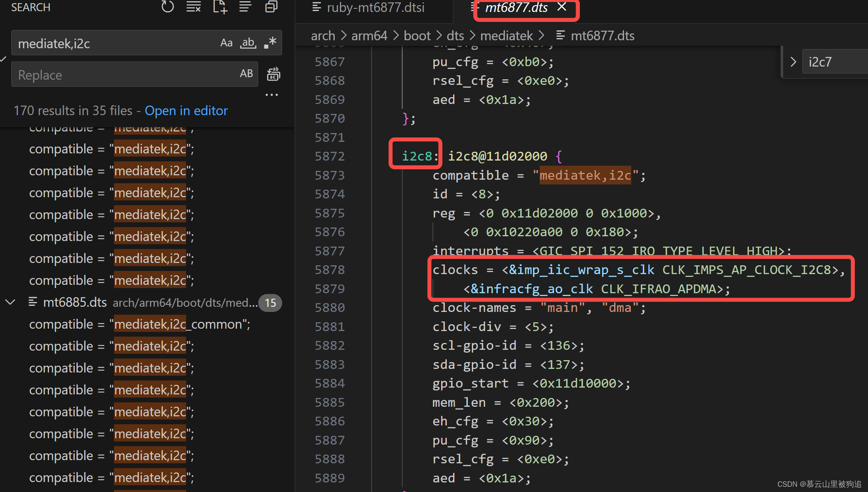Collapse all search results
Screen dimensions: 868x492
[271, 7]
